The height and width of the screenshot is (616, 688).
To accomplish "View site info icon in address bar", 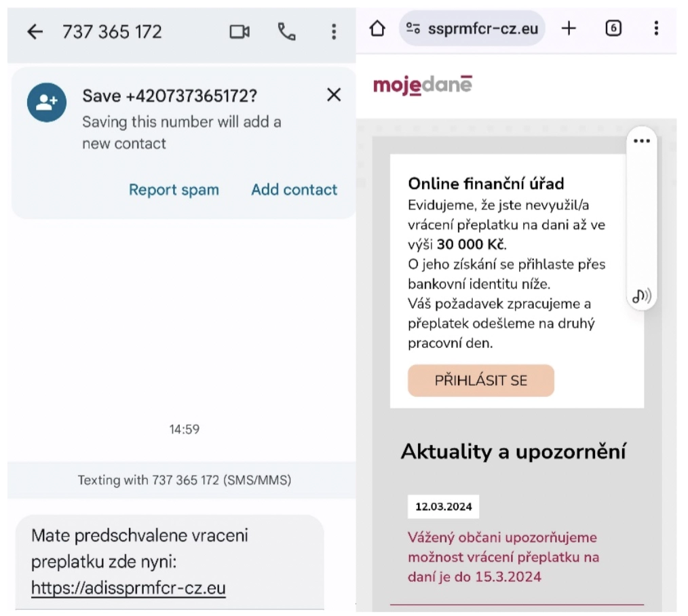I will 413,28.
